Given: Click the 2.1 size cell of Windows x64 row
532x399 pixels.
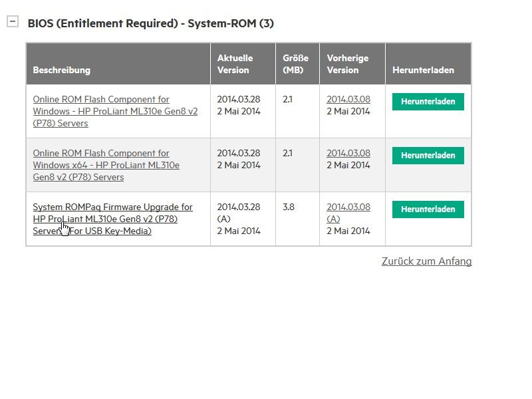Looking at the screenshot, I should click(x=287, y=153).
